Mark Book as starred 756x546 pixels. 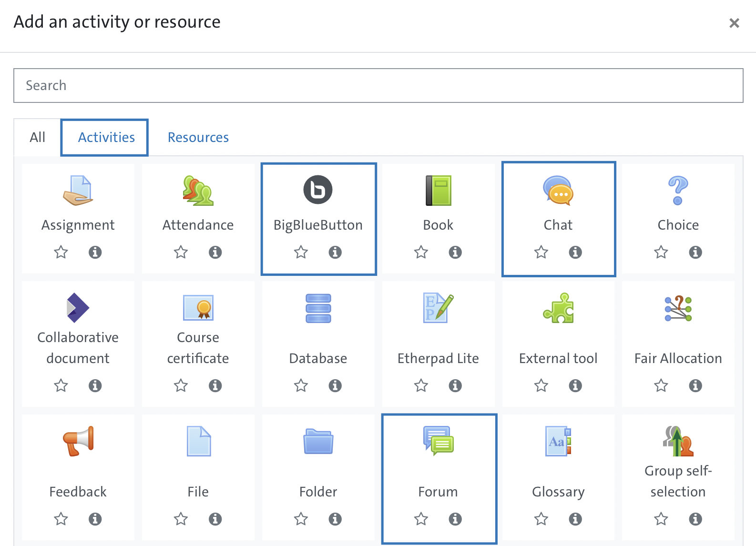click(x=421, y=252)
